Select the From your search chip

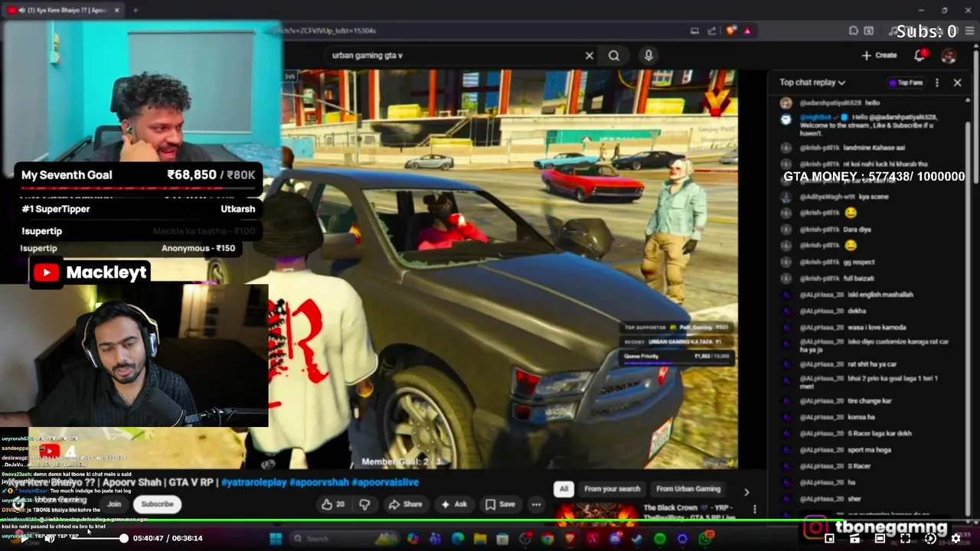click(x=612, y=489)
